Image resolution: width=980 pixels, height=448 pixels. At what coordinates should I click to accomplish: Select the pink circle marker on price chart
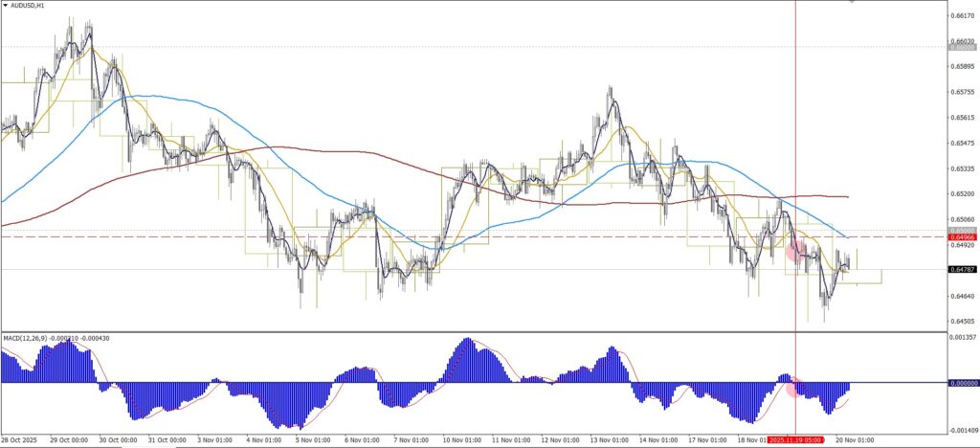793,253
